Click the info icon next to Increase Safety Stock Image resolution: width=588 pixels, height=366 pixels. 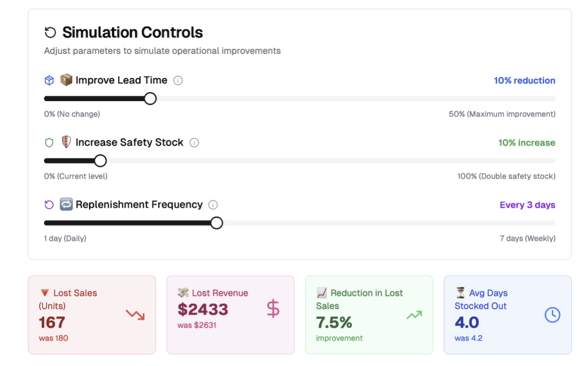coord(194,143)
